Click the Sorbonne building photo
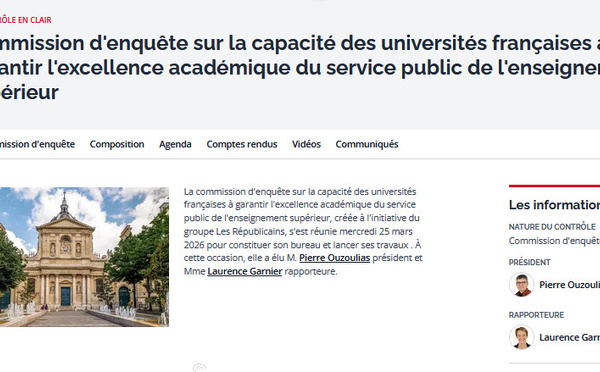Image resolution: width=600 pixels, height=372 pixels. (x=84, y=257)
